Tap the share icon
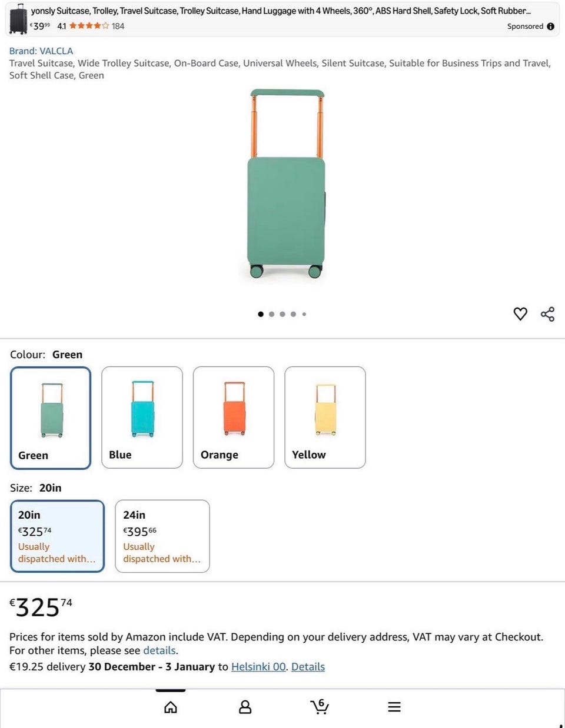Viewport: 565px width, 728px height. pyautogui.click(x=547, y=314)
